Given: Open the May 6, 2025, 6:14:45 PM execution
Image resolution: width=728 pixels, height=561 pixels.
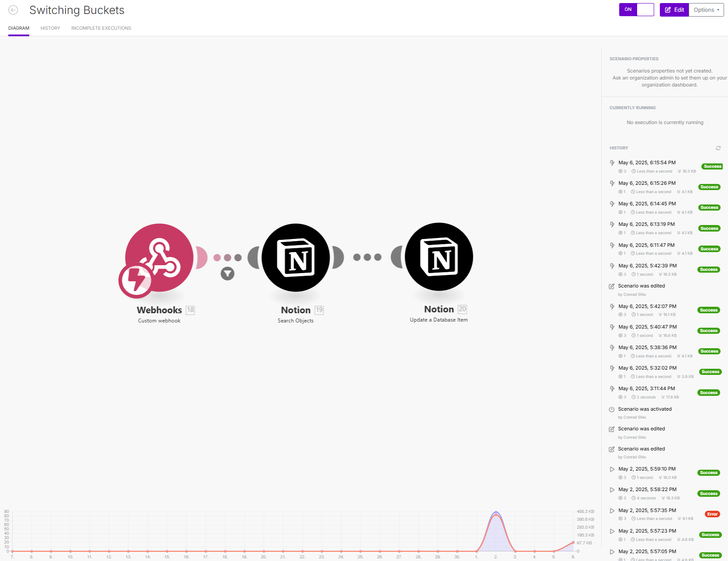Looking at the screenshot, I should pos(647,204).
